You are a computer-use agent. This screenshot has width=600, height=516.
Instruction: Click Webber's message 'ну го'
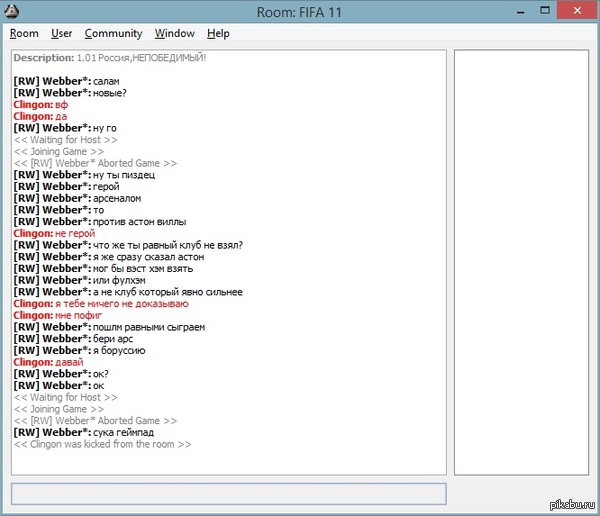click(x=65, y=128)
